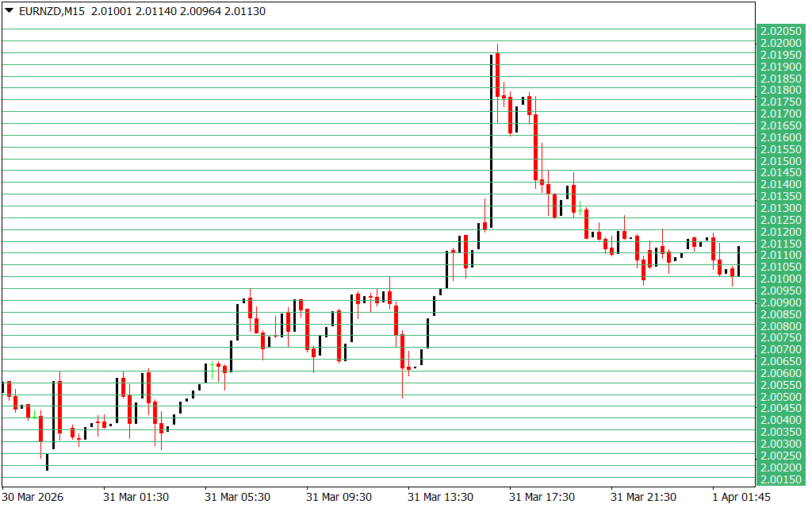Select the 2.00500 price axis label
The width and height of the screenshot is (812, 508).
point(779,396)
